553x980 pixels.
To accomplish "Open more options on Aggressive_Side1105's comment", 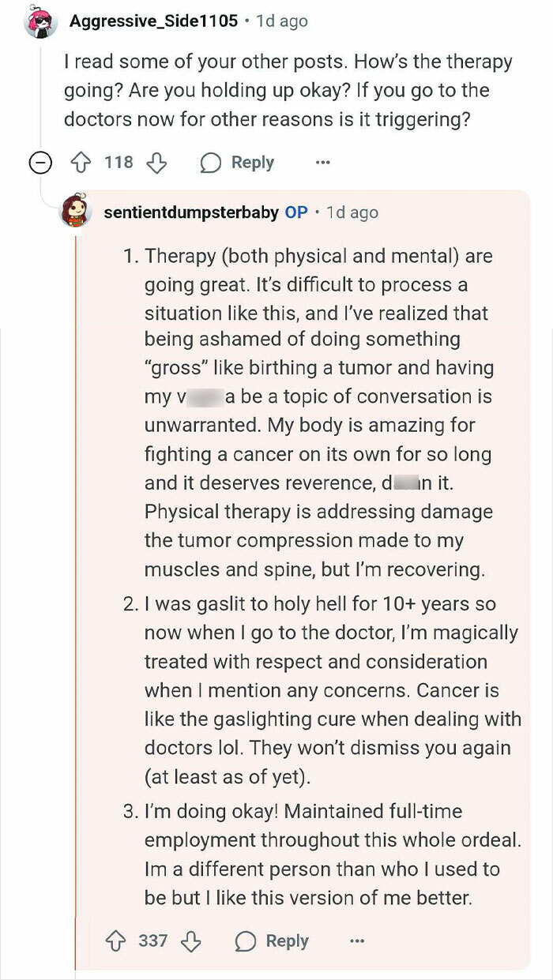I will (x=322, y=163).
